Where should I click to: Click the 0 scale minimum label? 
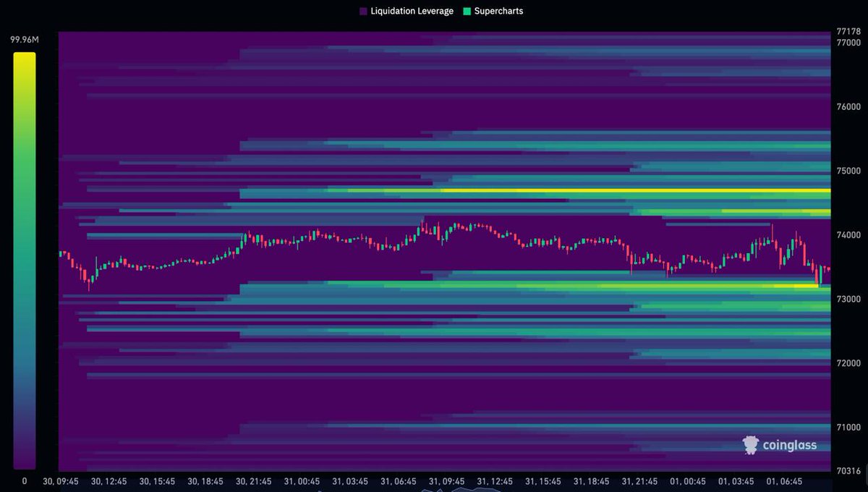[24, 480]
